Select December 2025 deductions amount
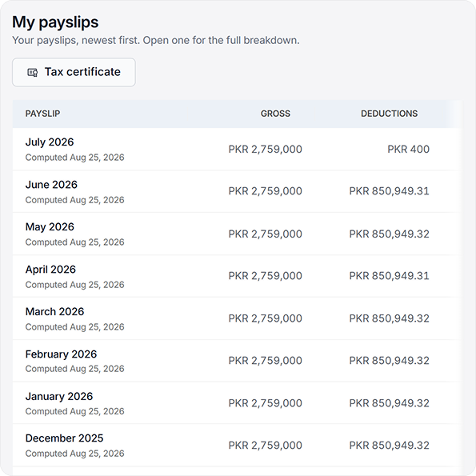The height and width of the screenshot is (476, 476). click(x=389, y=446)
